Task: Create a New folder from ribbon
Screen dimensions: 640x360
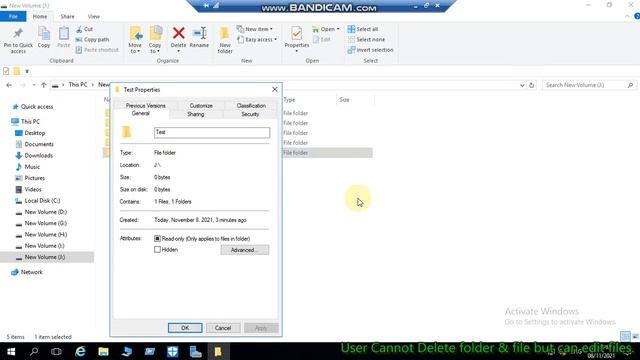Action: 225,40
